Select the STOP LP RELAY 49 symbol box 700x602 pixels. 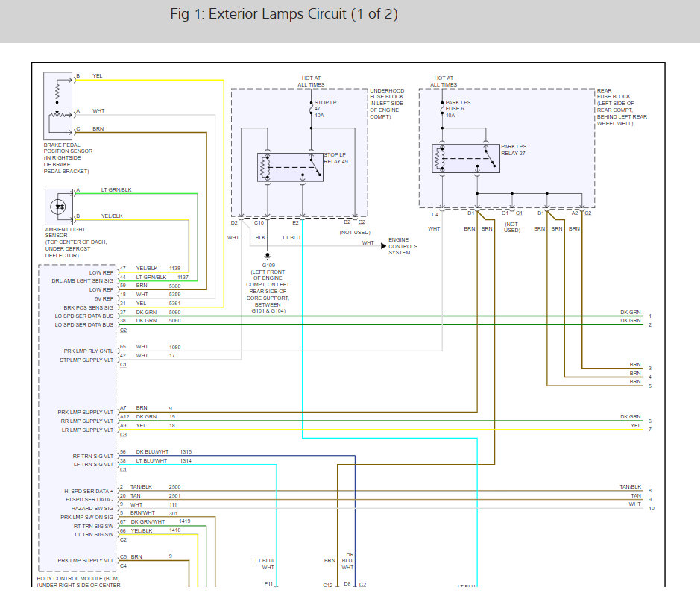tap(290, 167)
